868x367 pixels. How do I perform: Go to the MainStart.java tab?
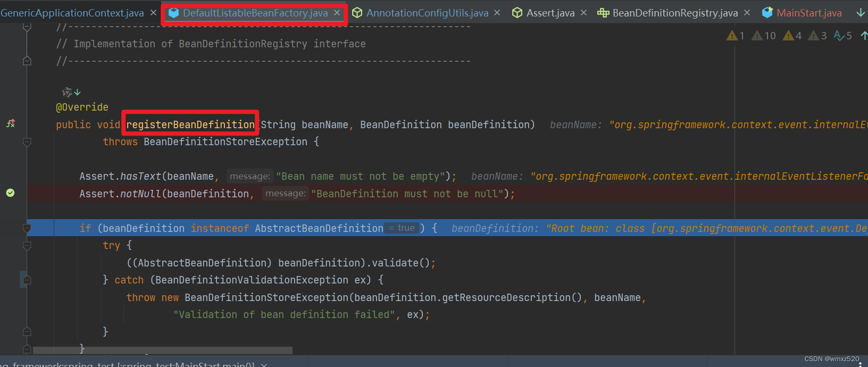[x=809, y=13]
